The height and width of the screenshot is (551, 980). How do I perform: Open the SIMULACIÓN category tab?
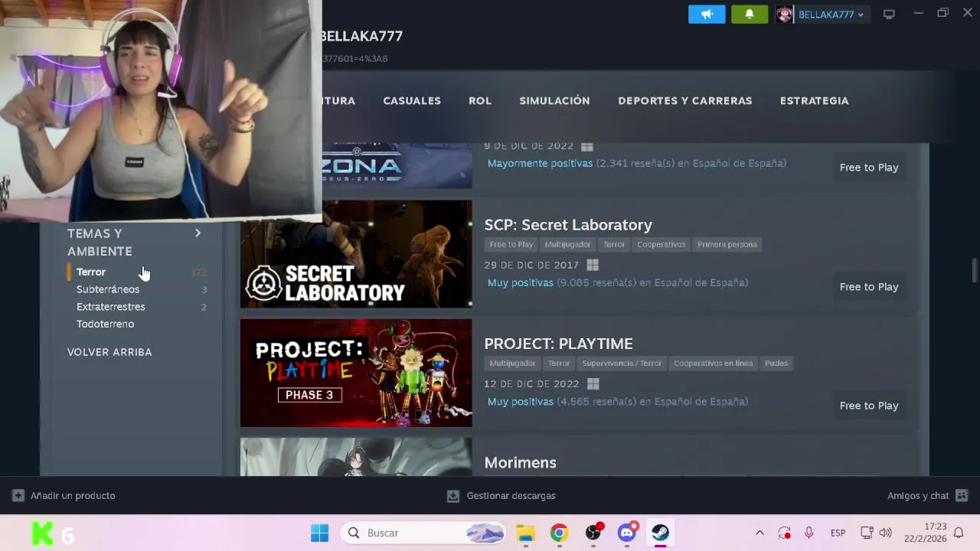tap(554, 100)
